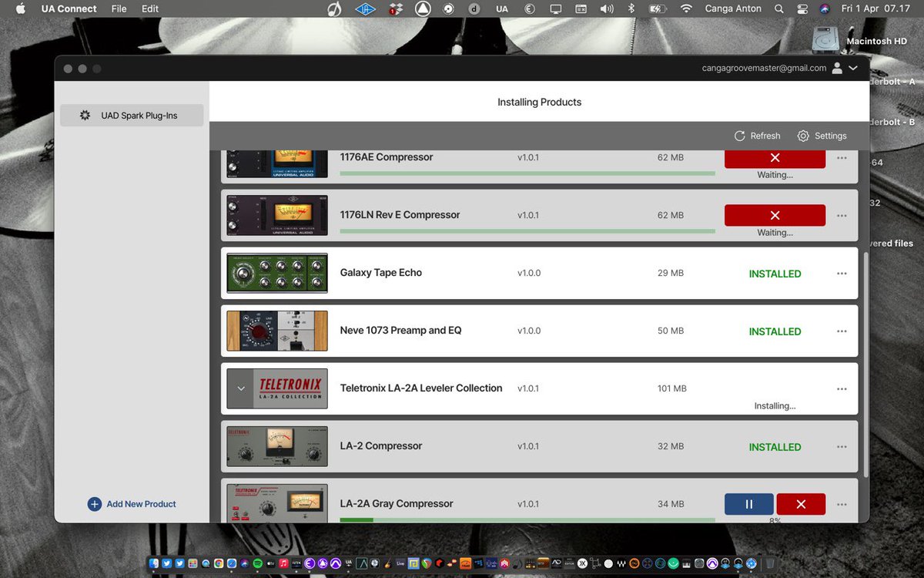Cancel the LA-2A Gray Compressor download

coord(801,504)
